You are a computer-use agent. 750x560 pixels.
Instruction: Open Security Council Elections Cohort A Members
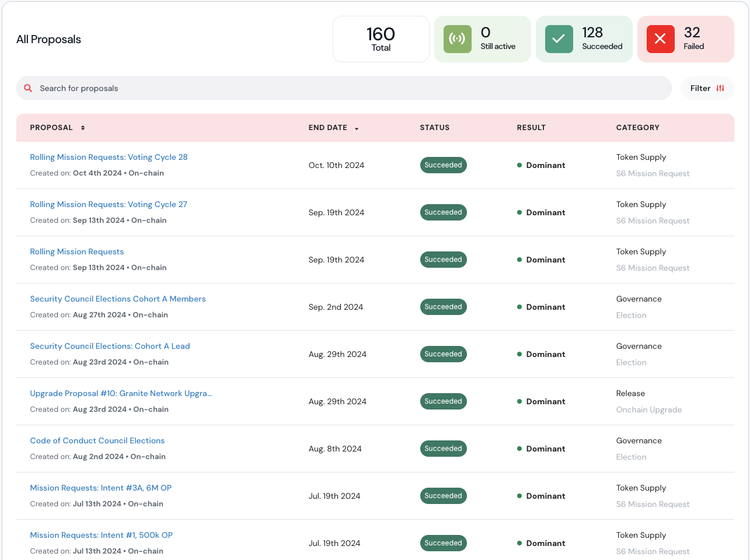pos(118,299)
